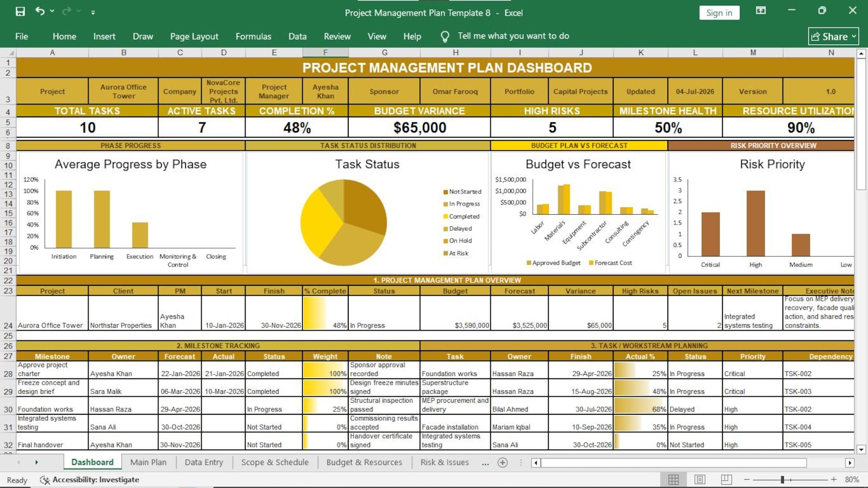868x488 pixels.
Task: Switch to Normal view icon
Action: click(x=673, y=479)
